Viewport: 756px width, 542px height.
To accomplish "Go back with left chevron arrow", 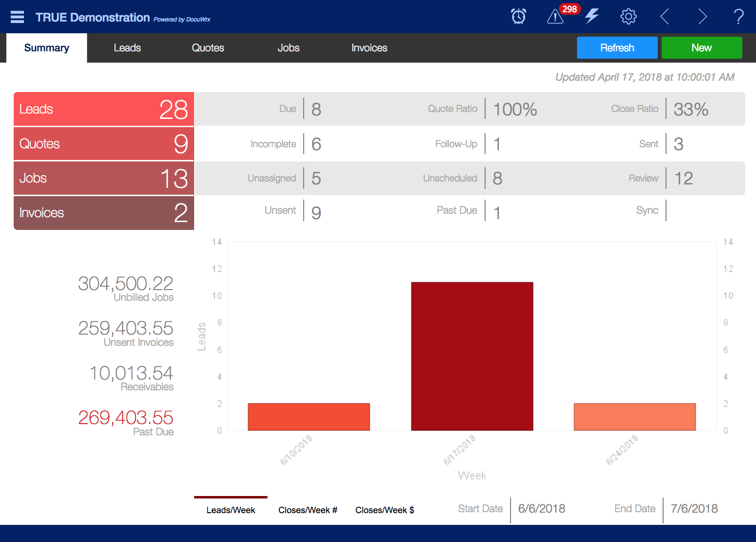I will [x=665, y=17].
